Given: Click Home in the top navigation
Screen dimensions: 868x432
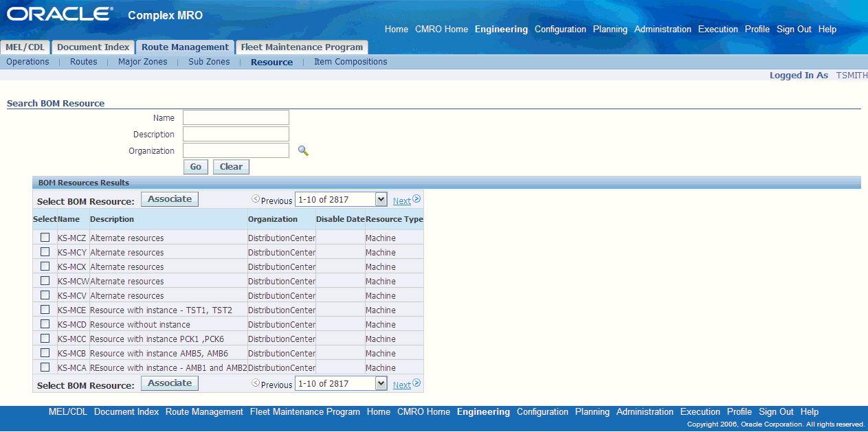Looking at the screenshot, I should [397, 30].
